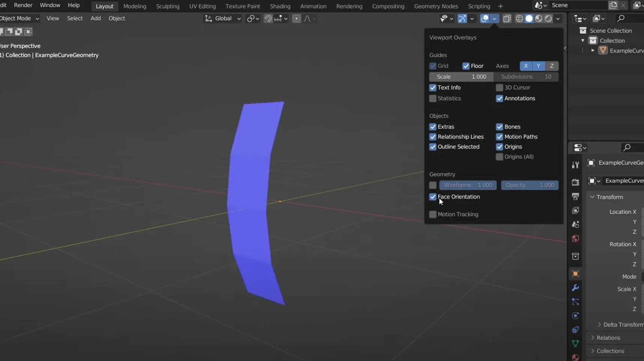
Task: Switch to Solid viewport shading
Action: point(529,18)
